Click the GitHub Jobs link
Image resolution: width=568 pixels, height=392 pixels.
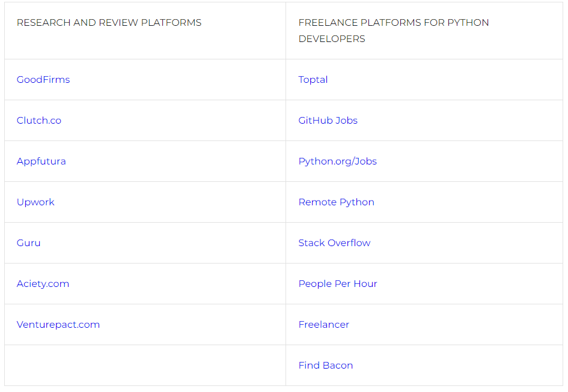[328, 121]
